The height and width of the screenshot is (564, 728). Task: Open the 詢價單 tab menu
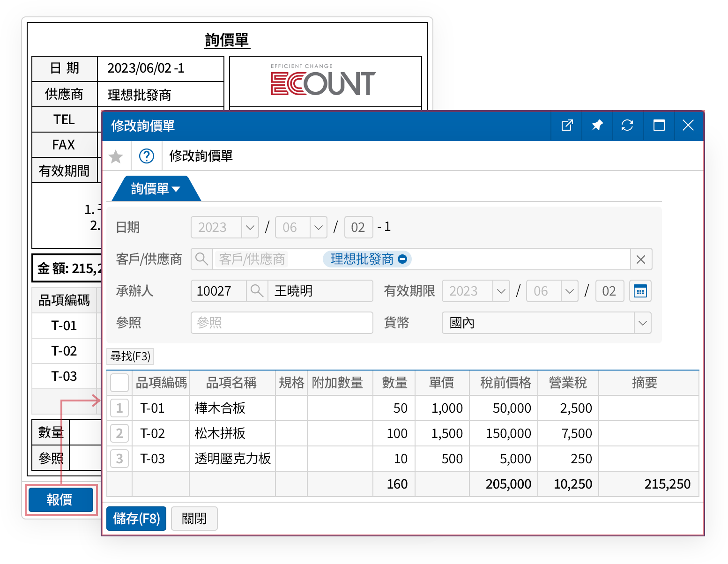pyautogui.click(x=156, y=189)
